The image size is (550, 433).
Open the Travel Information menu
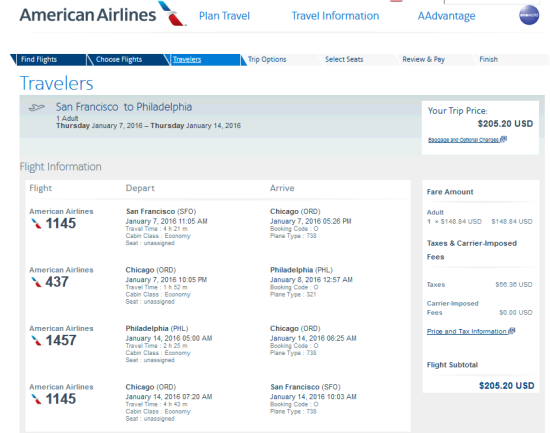point(335,16)
